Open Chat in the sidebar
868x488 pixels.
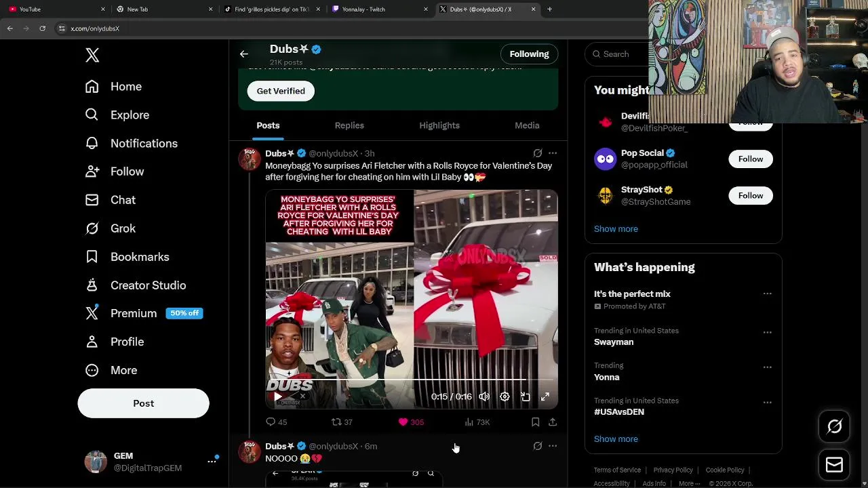click(111, 201)
